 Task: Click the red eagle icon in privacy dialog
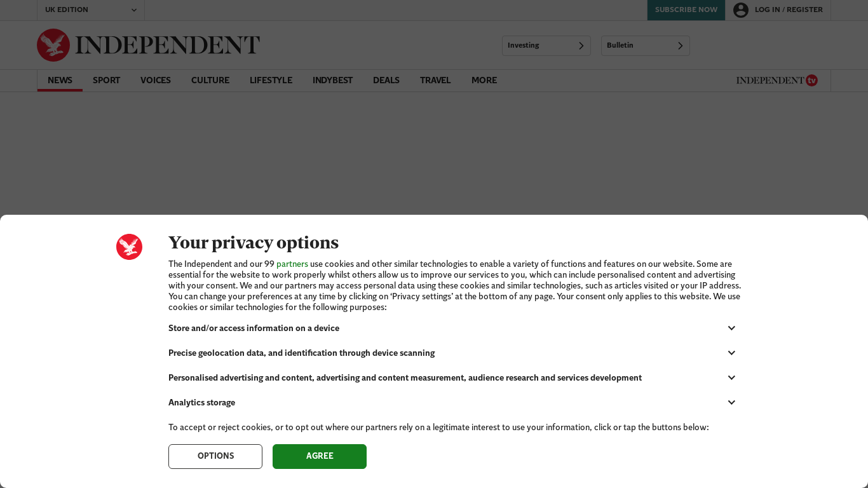pos(129,247)
